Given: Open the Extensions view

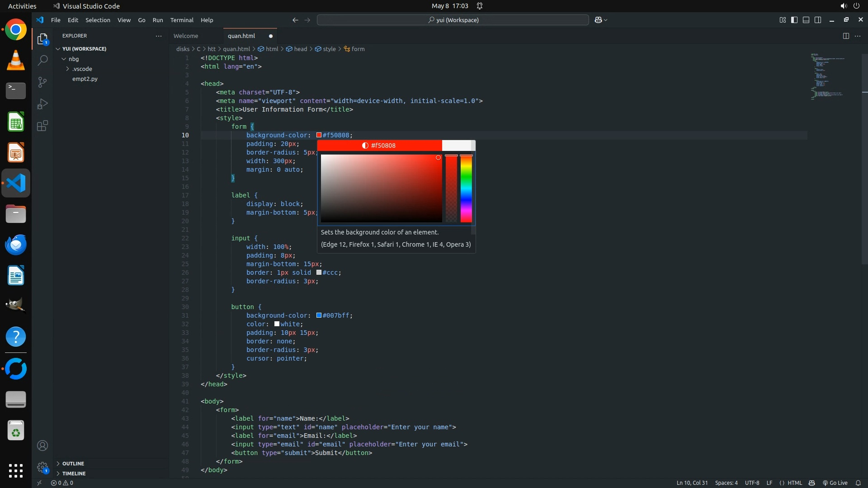Looking at the screenshot, I should [x=42, y=126].
